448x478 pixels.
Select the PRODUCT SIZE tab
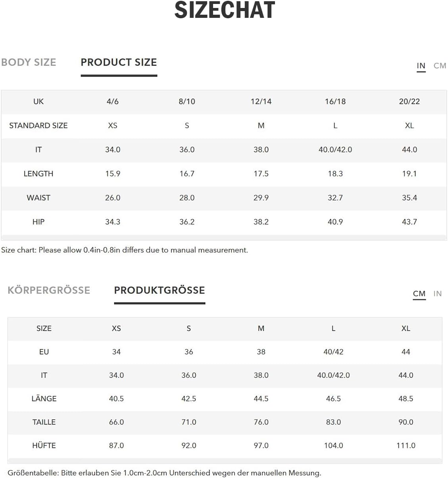pos(119,62)
